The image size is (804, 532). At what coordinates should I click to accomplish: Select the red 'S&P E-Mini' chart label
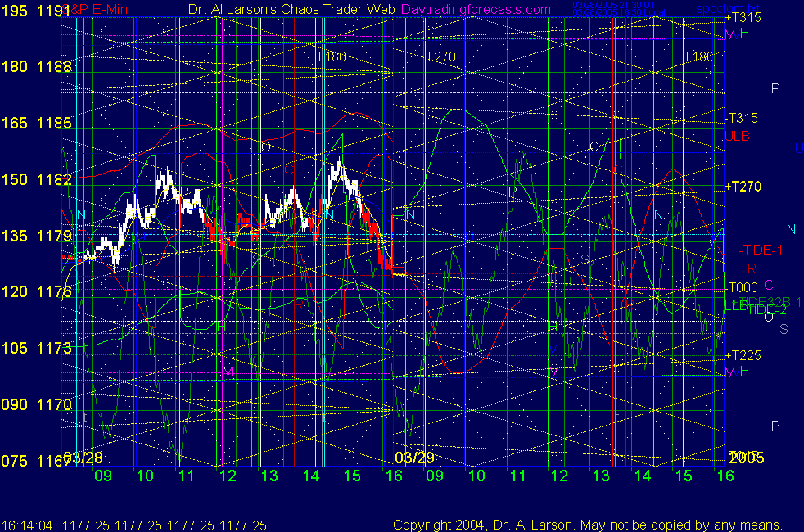[97, 9]
